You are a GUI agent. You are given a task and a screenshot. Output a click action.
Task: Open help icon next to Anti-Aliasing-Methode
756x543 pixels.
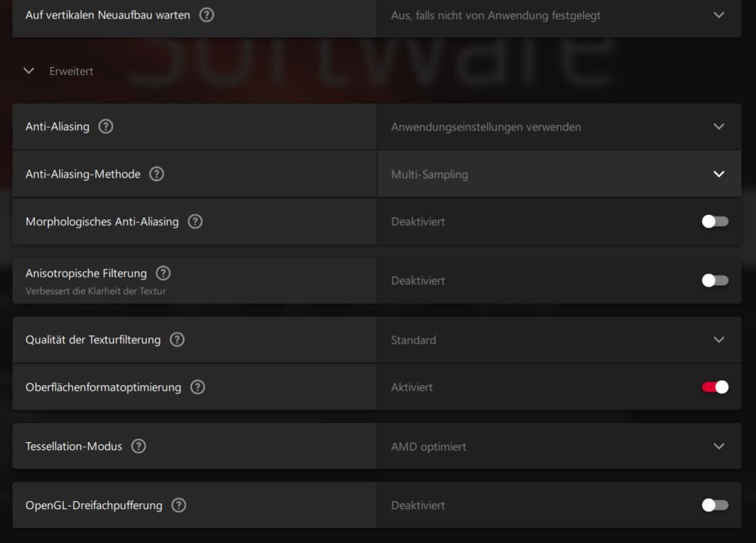coord(157,174)
